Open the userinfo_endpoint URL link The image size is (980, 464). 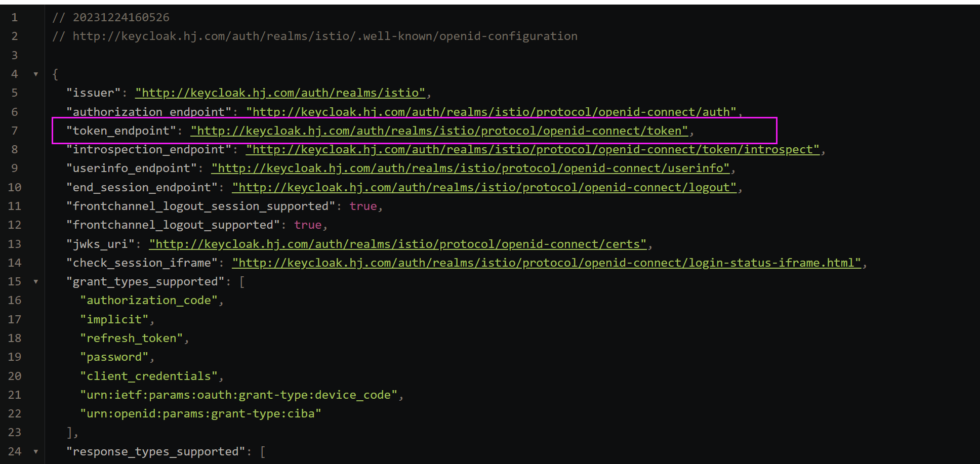[x=471, y=168]
